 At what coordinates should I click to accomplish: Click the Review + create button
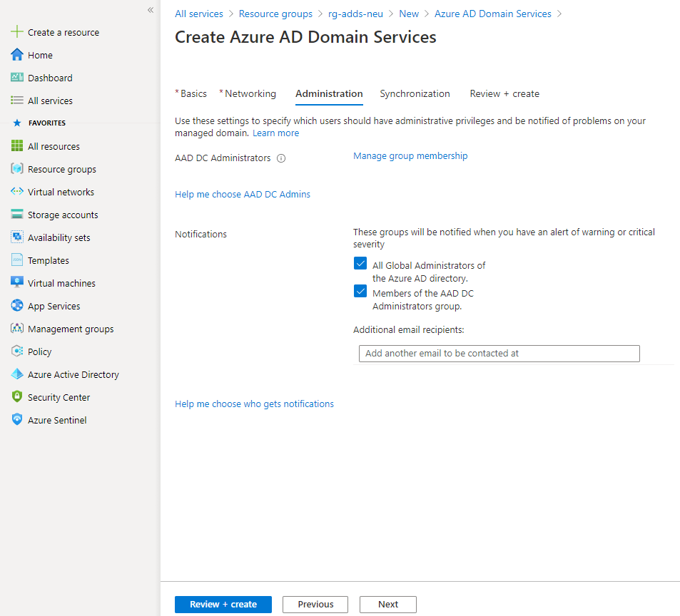pos(223,604)
